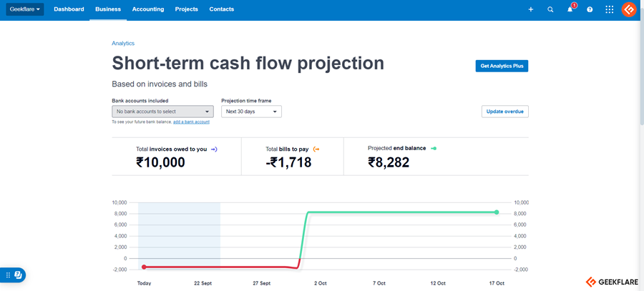The width and height of the screenshot is (644, 291).
Task: Follow the add a bank account link
Action: [191, 122]
